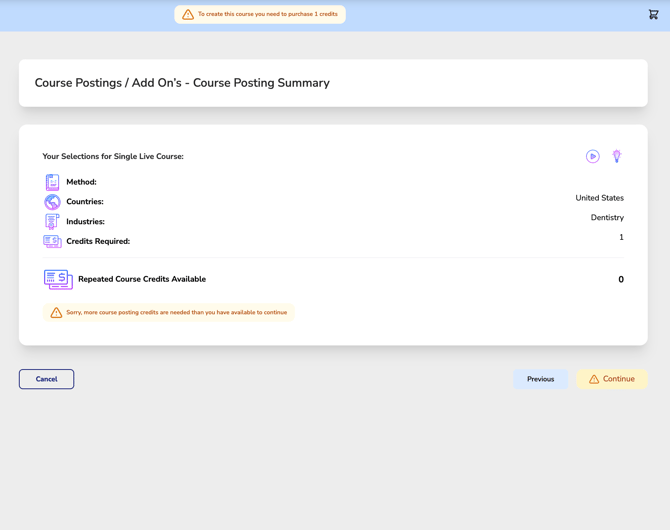This screenshot has width=670, height=530.
Task: Click the 'Sorry, more course posting credits' message
Action: point(176,312)
